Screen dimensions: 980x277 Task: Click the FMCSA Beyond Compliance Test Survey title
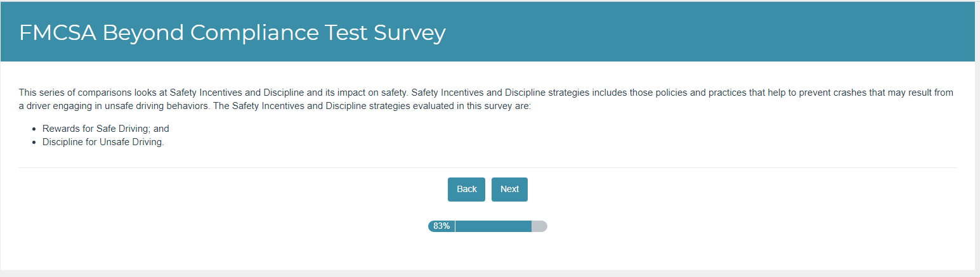232,33
